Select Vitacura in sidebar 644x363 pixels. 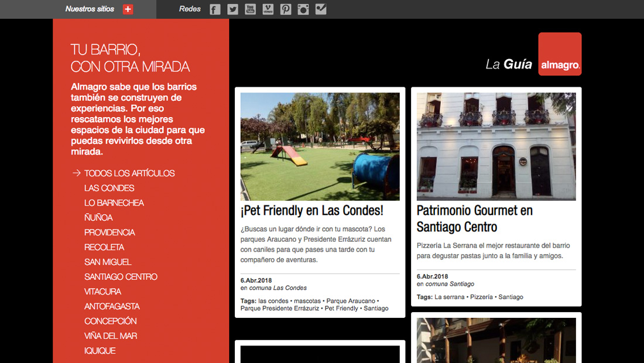(102, 292)
